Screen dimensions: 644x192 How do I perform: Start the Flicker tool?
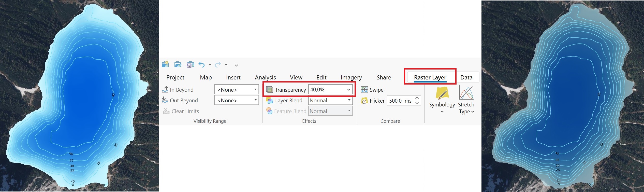(372, 101)
